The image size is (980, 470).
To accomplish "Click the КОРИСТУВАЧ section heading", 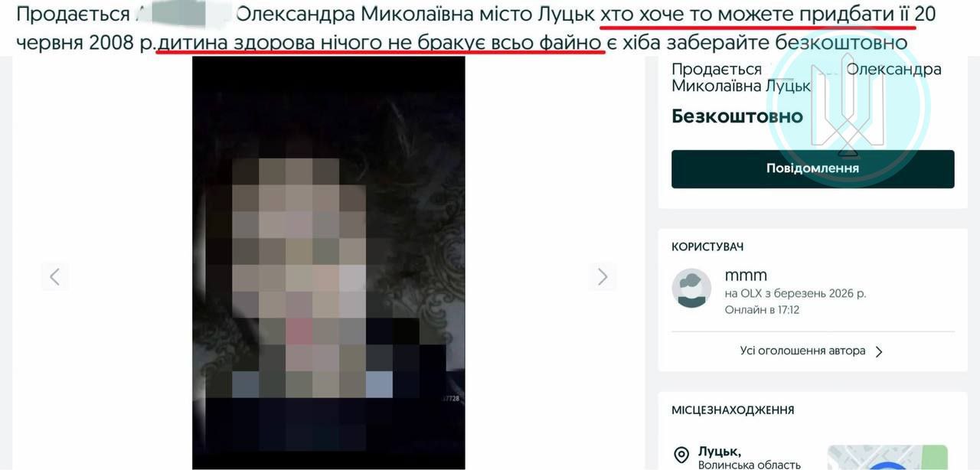I will click(707, 247).
